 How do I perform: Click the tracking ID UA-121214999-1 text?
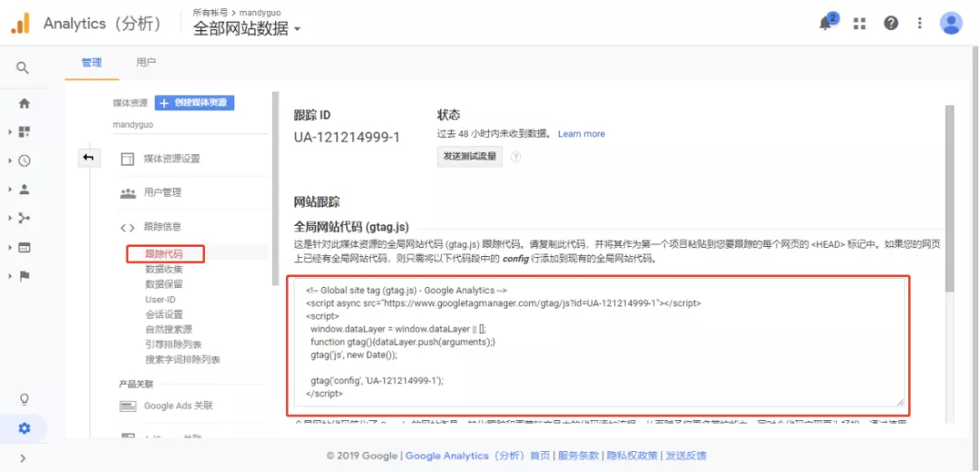pos(347,137)
